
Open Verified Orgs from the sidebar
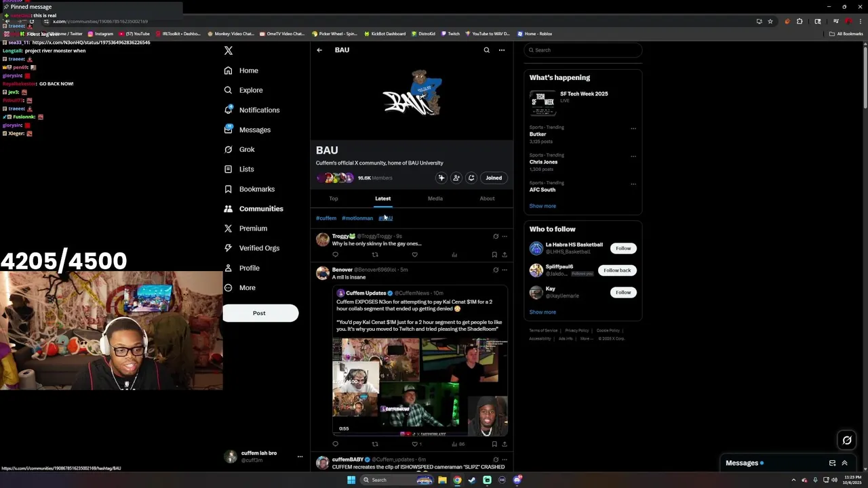(x=251, y=248)
